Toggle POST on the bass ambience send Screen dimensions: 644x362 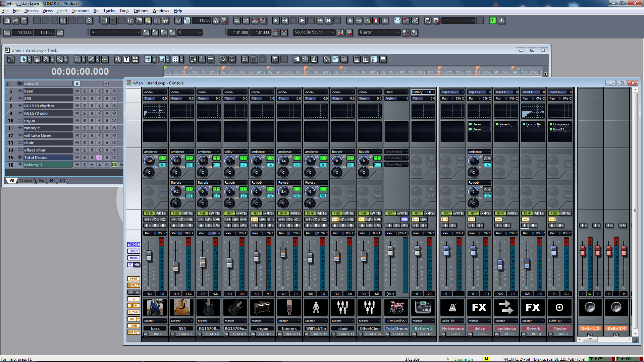click(x=163, y=165)
